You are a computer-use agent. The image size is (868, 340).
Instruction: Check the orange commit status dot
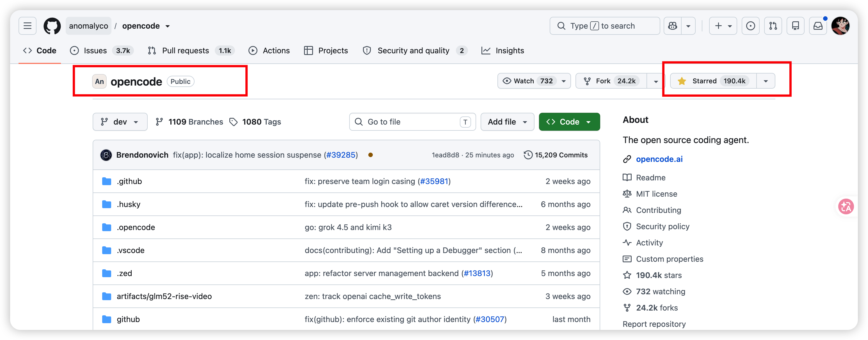(370, 155)
